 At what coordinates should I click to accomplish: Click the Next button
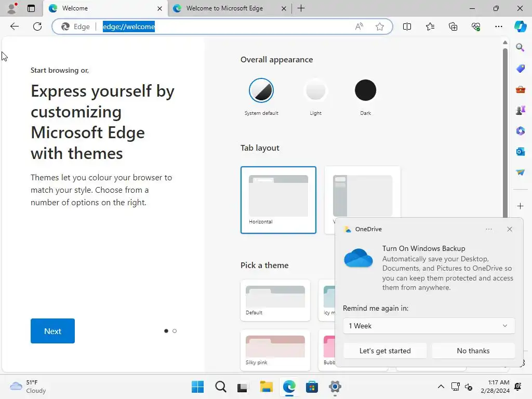[52, 331]
